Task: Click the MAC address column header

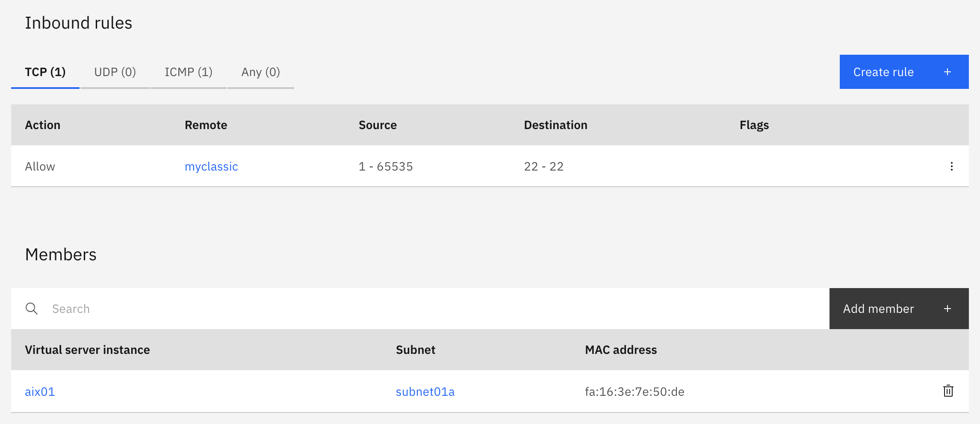Action: [621, 350]
